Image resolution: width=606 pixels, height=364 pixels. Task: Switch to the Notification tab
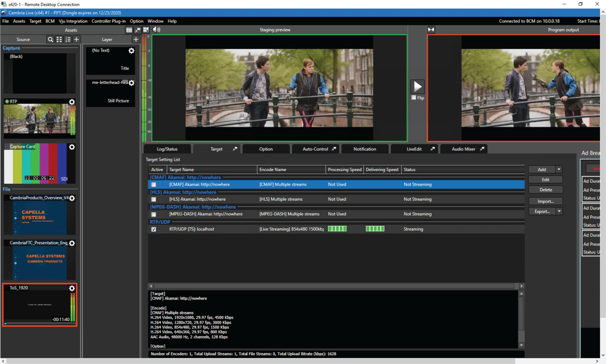(365, 149)
